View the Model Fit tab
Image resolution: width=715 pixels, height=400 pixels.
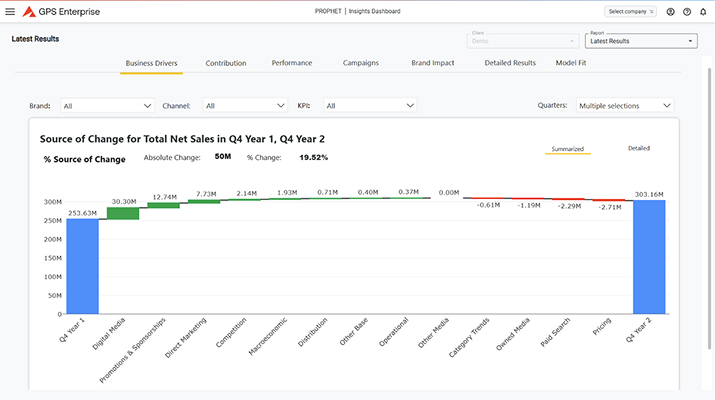573,63
